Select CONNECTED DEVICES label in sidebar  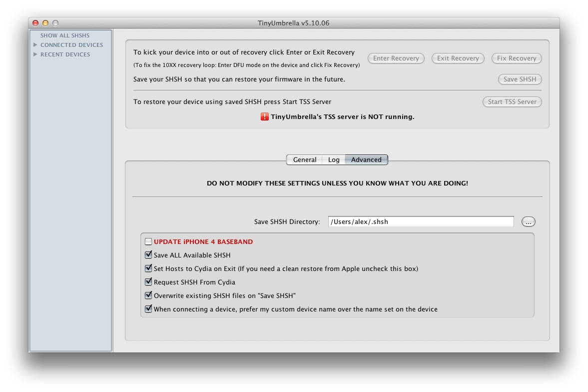71,44
